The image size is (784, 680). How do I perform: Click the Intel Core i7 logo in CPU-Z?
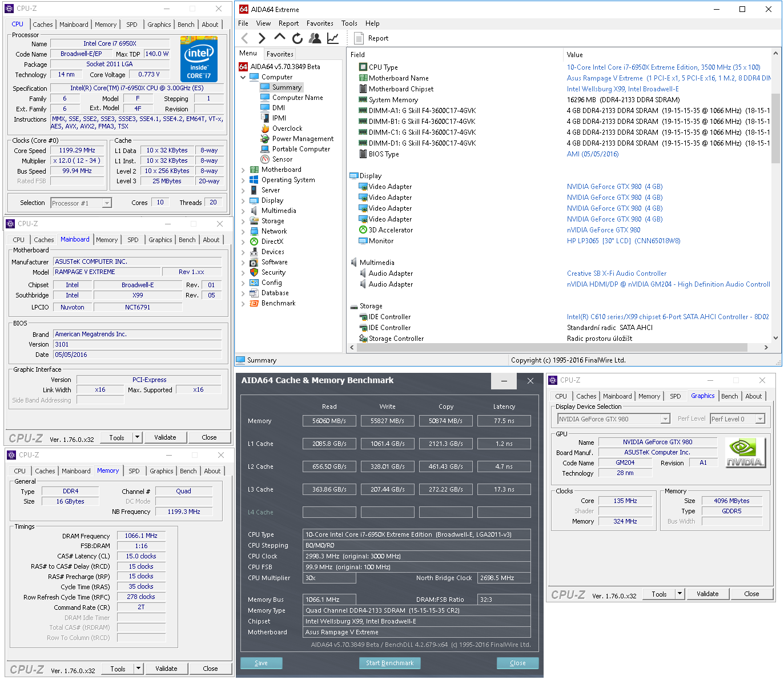(x=199, y=59)
